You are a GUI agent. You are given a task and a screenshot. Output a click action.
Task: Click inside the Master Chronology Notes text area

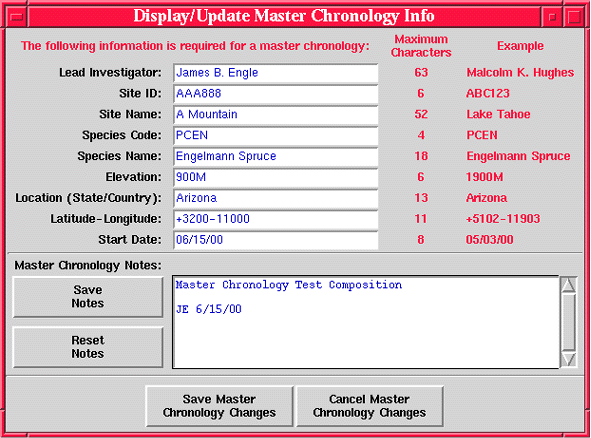coord(366,322)
